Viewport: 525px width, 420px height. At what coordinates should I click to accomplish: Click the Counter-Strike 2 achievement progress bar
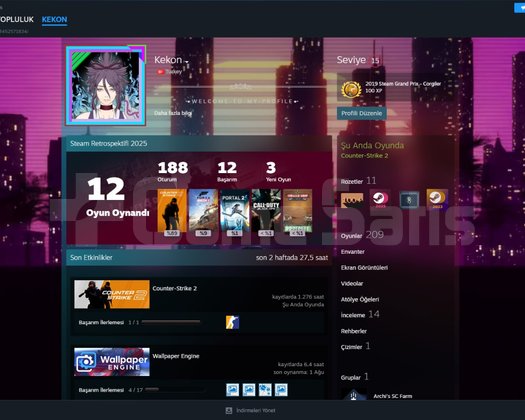point(171,322)
